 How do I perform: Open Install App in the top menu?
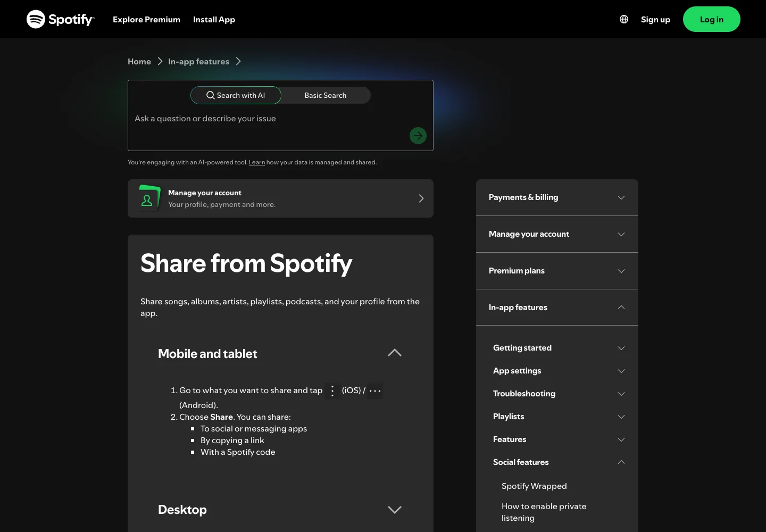(x=214, y=19)
